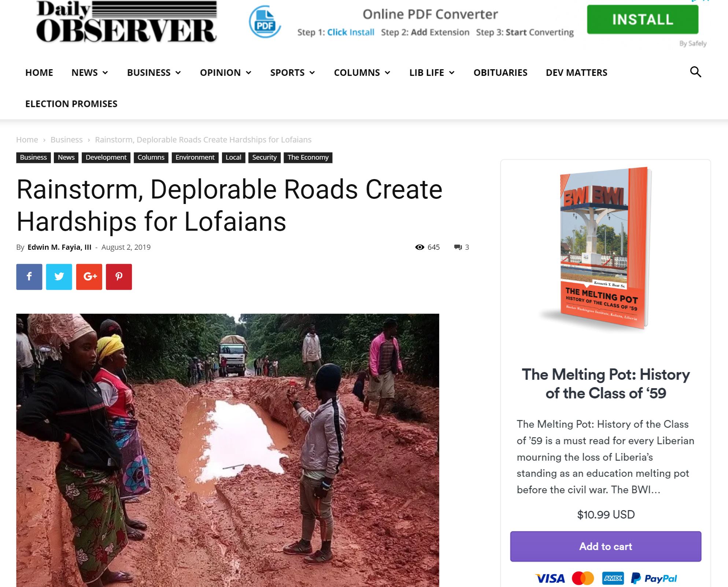Viewport: 728px width, 587px height.
Task: Share article on Facebook
Action: click(29, 277)
